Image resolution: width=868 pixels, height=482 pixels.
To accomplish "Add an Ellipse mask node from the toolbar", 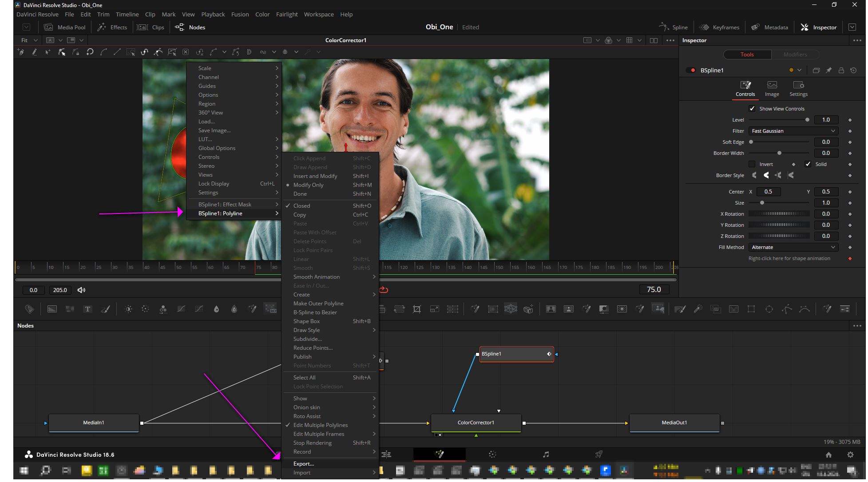I will click(769, 309).
